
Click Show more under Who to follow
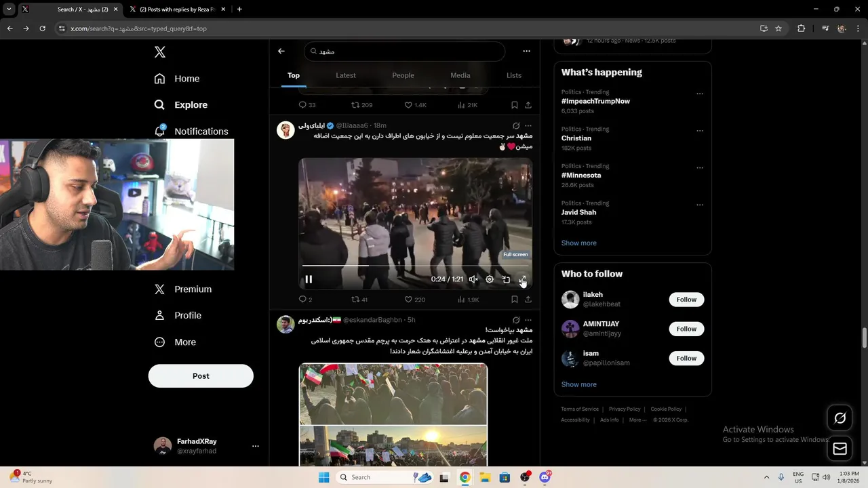pyautogui.click(x=579, y=384)
